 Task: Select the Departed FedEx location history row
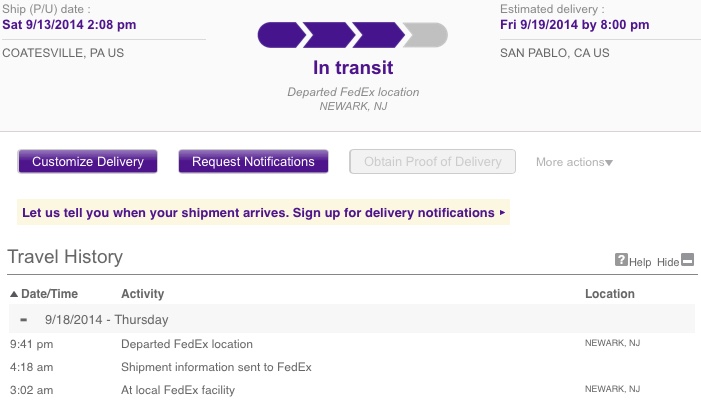352,344
